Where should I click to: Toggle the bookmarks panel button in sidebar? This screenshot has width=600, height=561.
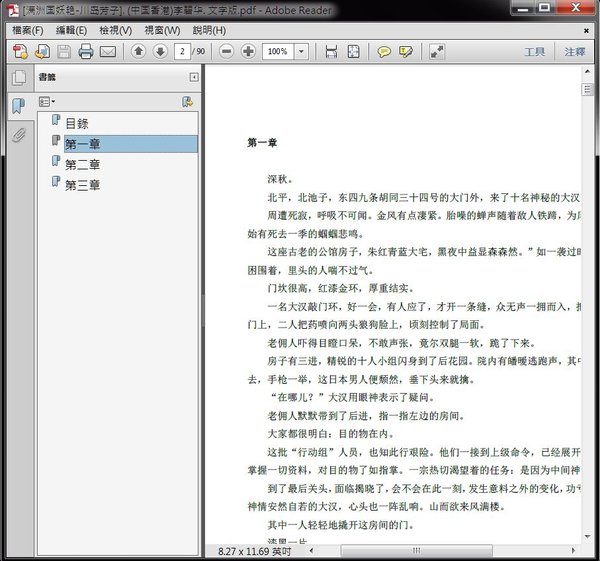click(18, 107)
